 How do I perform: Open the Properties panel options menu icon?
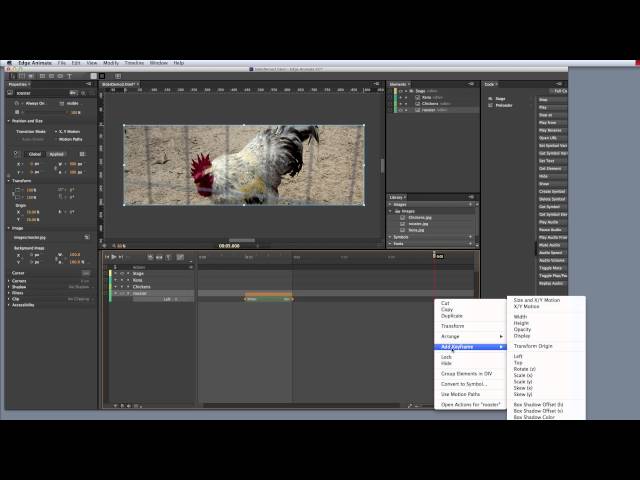89,84
